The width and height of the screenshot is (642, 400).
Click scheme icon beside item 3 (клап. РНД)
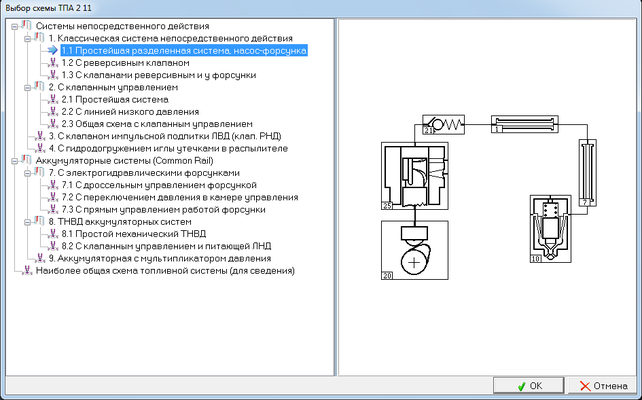click(40, 136)
